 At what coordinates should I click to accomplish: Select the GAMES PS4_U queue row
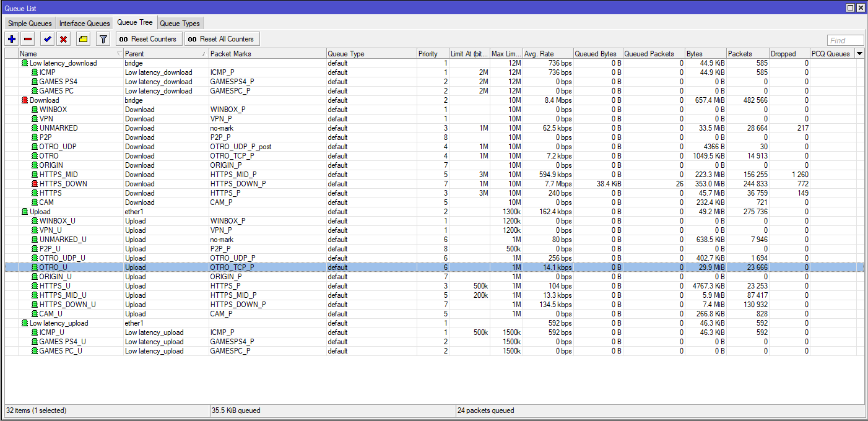point(434,342)
